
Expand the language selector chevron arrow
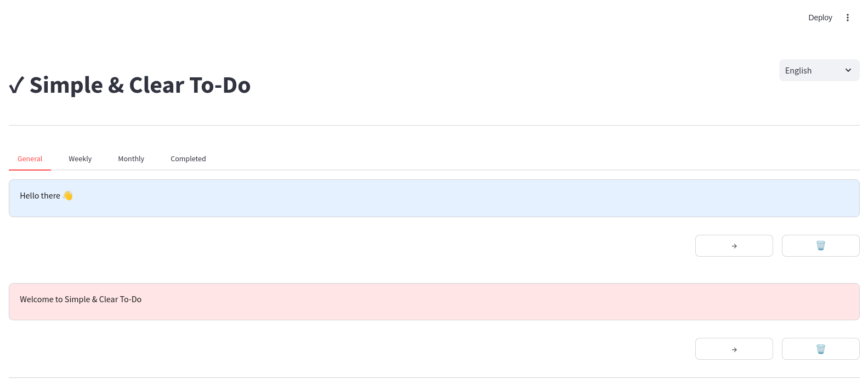[848, 70]
